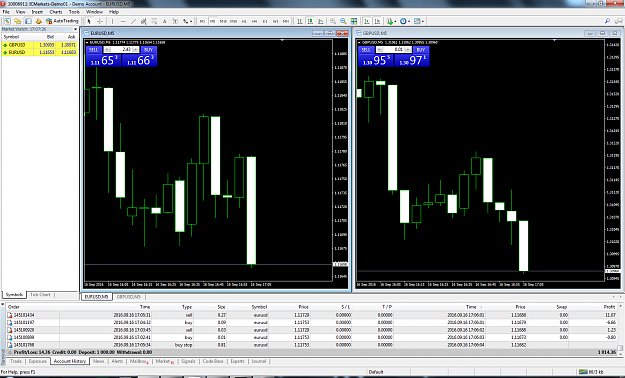Open the Tools menu
The width and height of the screenshot is (625, 378).
(74, 12)
